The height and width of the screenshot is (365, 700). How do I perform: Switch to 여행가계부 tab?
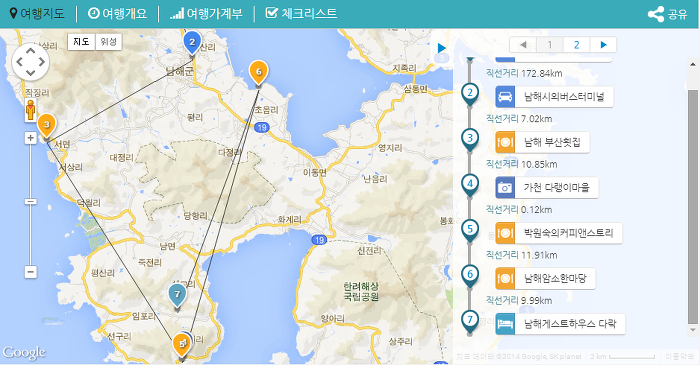(206, 13)
